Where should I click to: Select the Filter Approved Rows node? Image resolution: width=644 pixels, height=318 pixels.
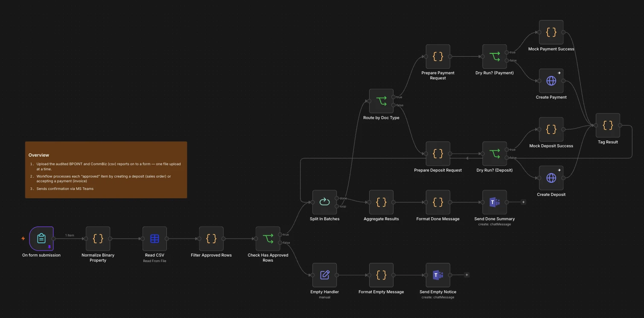(211, 239)
